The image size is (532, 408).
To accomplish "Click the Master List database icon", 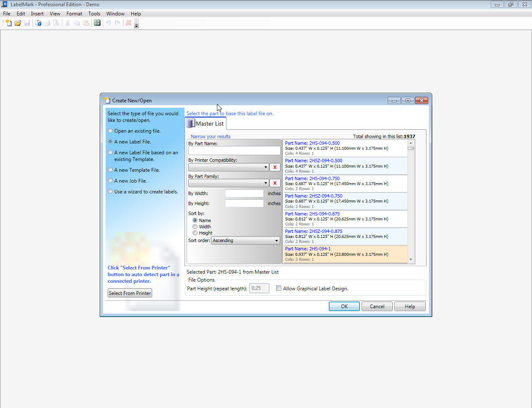I will coord(191,123).
